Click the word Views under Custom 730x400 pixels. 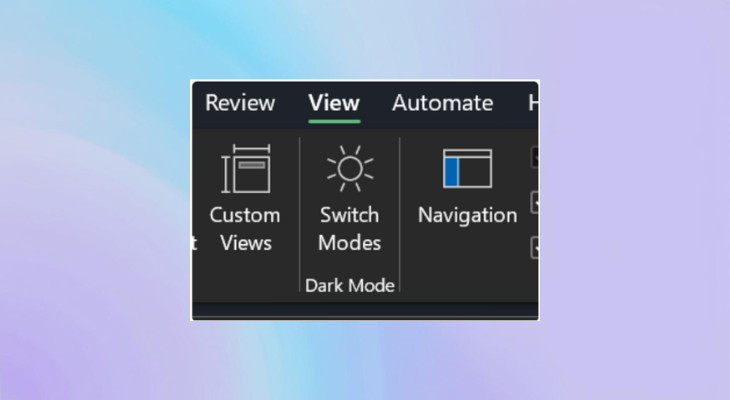click(246, 243)
